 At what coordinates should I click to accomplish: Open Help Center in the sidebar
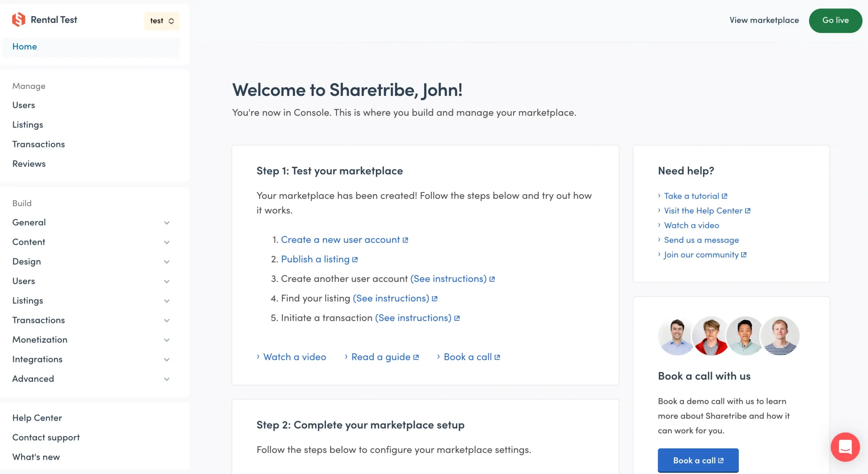(x=37, y=418)
